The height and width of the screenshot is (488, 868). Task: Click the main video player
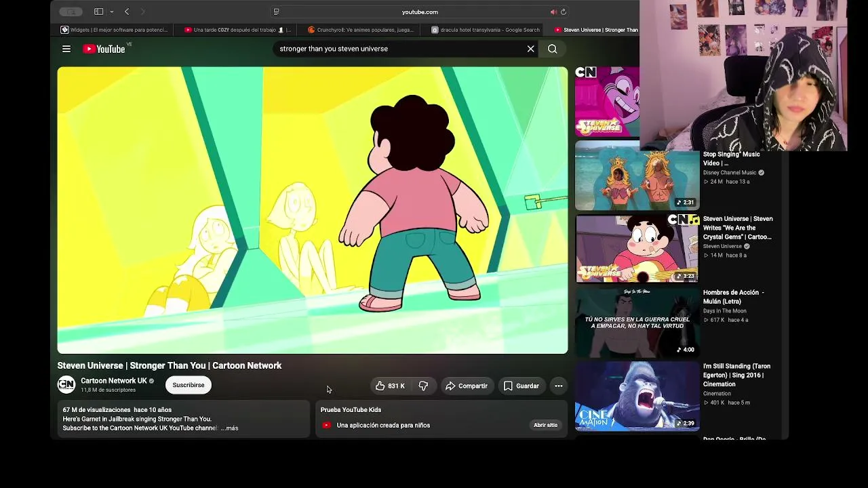(x=313, y=210)
